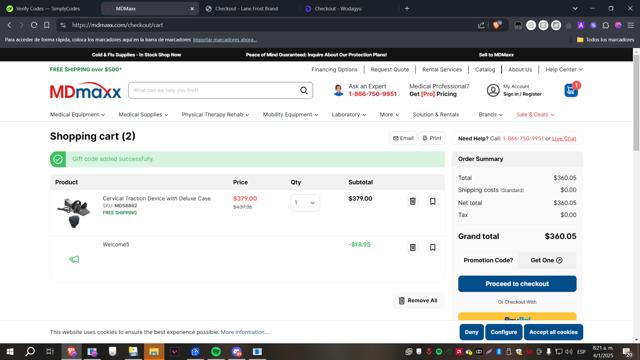Remove the Welcome5 promo code row
Screen dimensions: 640x360
(413, 247)
